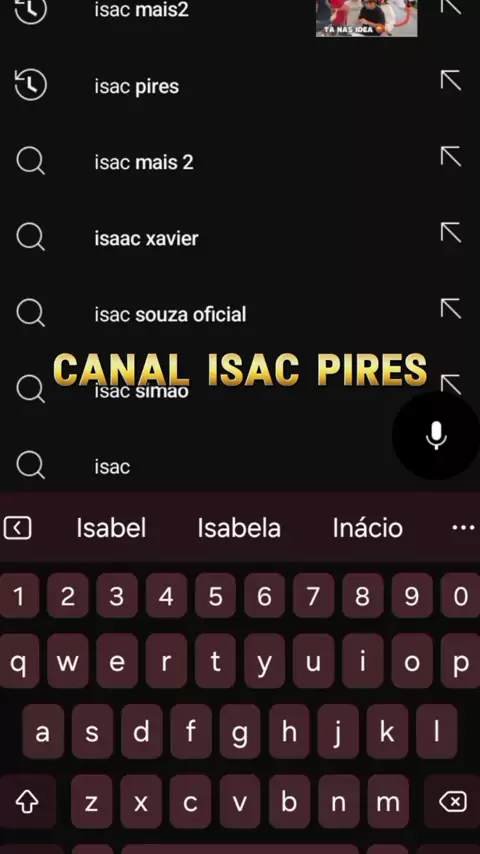Select the isac souza oficial search suggestion
This screenshot has width=480, height=854.
click(x=170, y=314)
